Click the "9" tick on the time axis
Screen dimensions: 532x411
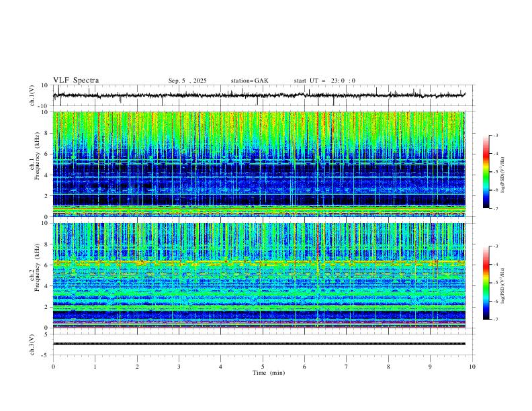pyautogui.click(x=430, y=367)
